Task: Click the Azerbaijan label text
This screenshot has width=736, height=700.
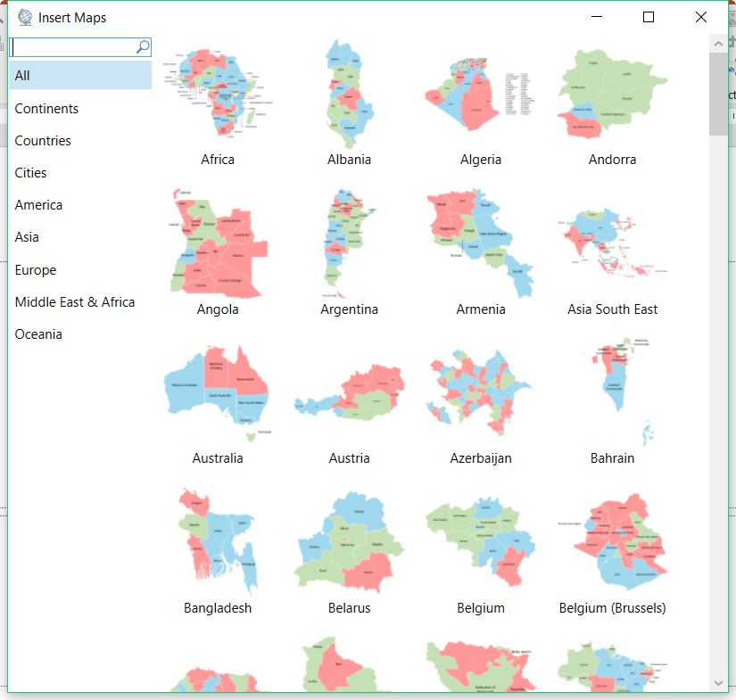Action: point(481,459)
